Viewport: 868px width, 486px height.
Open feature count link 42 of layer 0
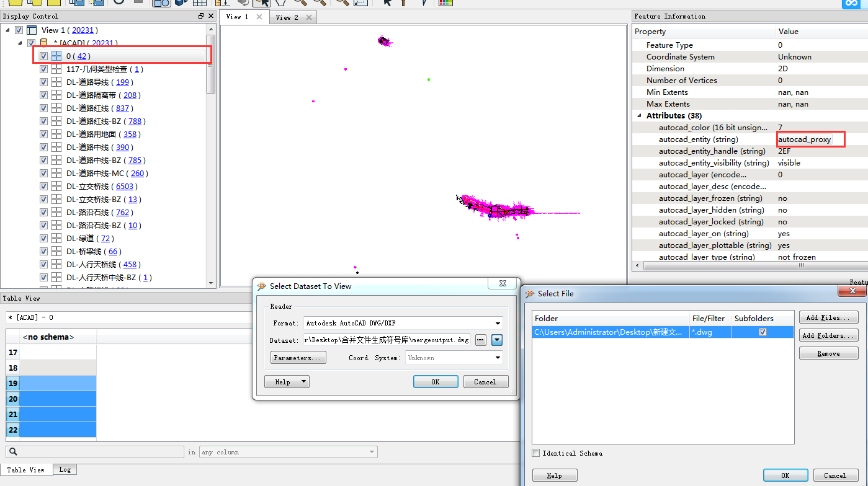pyautogui.click(x=82, y=56)
